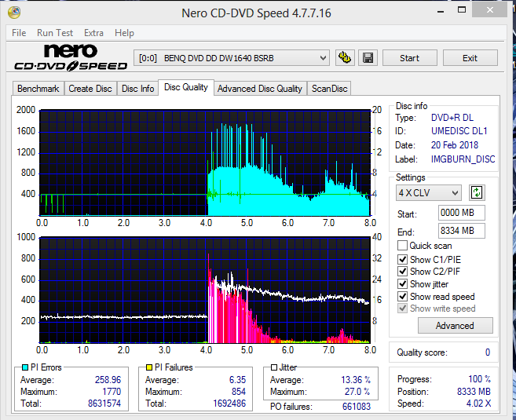Click the lower PI Failures graph

[x=205, y=290]
